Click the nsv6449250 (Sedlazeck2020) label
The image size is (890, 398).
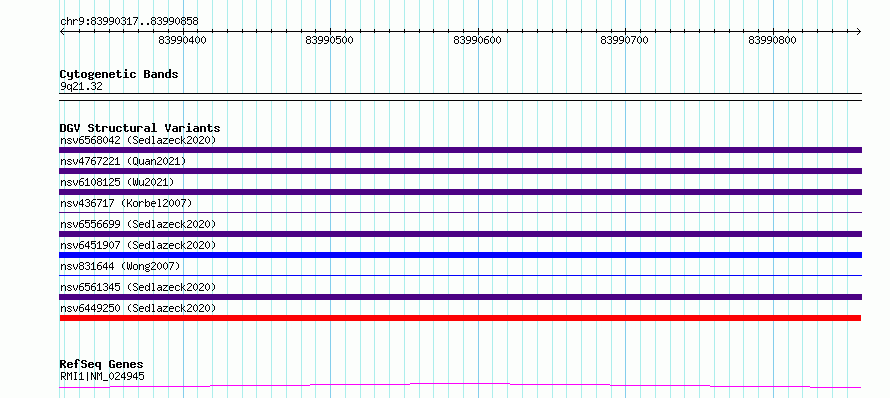tap(138, 308)
